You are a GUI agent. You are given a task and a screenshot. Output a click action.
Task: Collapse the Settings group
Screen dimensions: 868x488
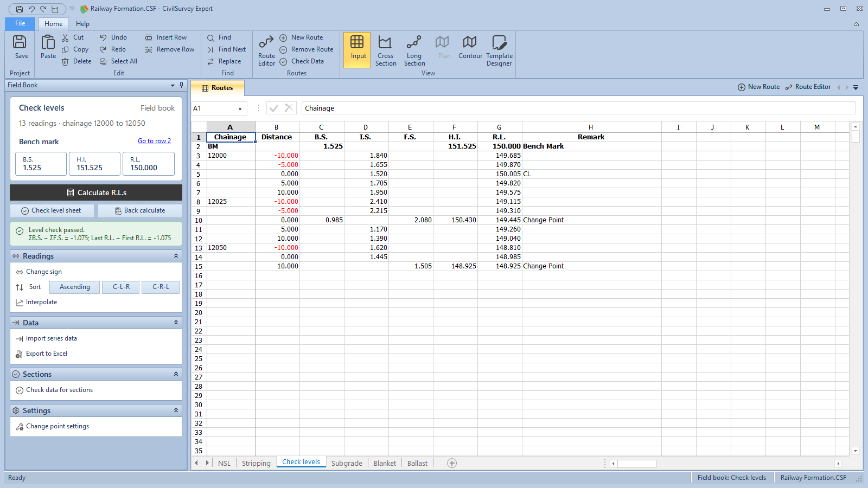[176, 410]
